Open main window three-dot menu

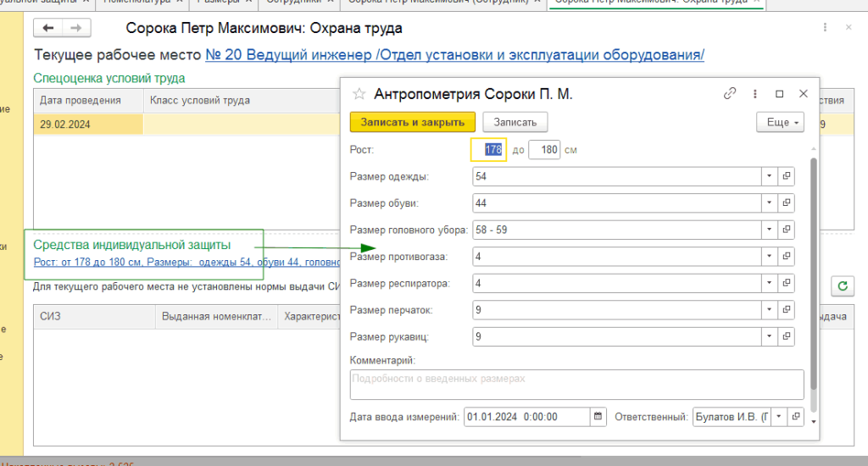(825, 27)
